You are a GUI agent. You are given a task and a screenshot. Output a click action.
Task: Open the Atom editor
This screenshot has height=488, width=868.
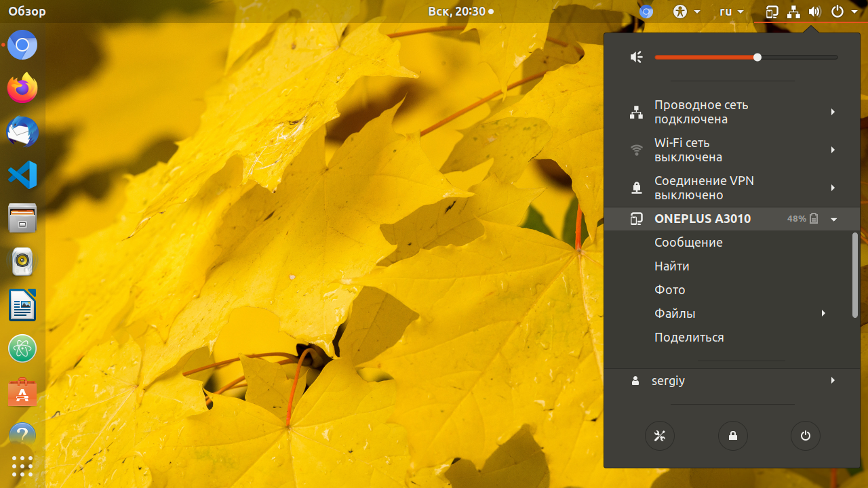pos(22,348)
